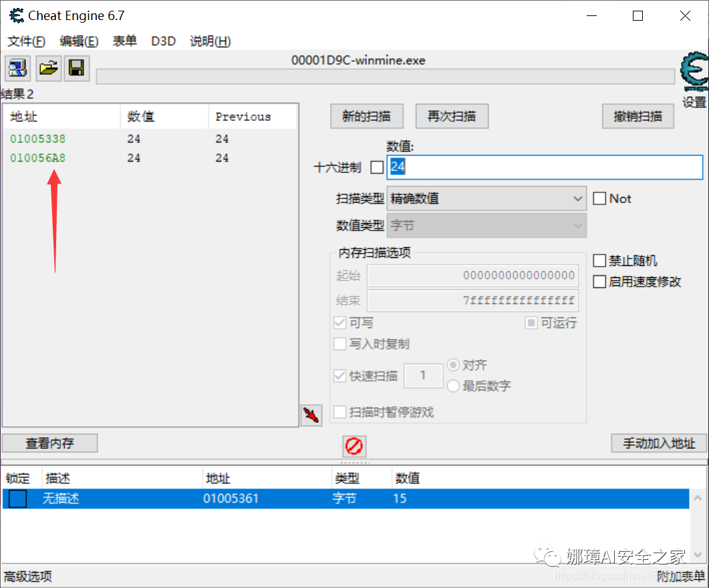Image resolution: width=709 pixels, height=588 pixels.
Task: Click scroll down arrow of address list
Action: click(698, 554)
